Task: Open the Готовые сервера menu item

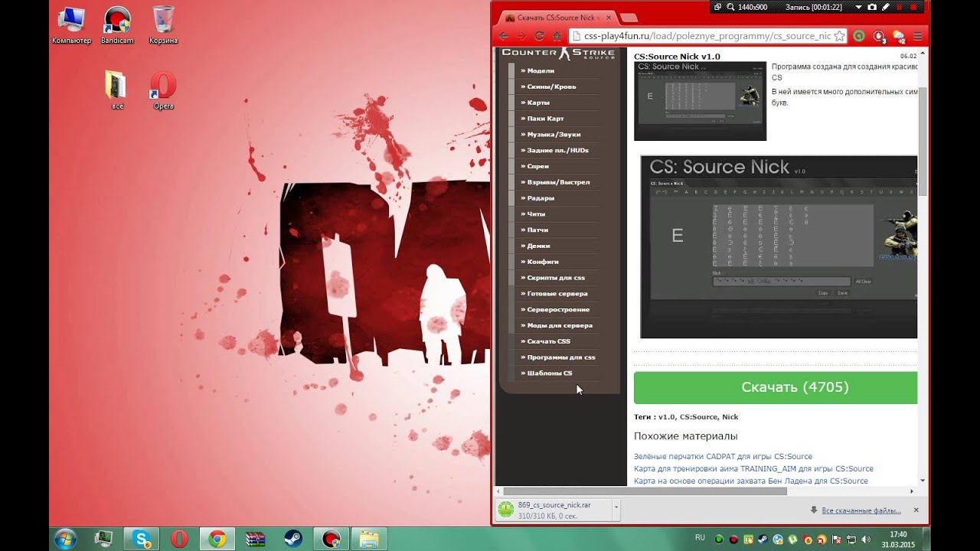Action: [557, 294]
